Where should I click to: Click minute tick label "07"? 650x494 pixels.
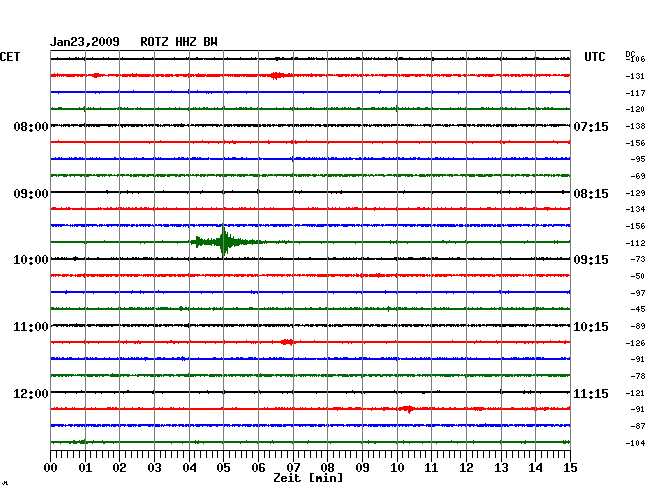(x=293, y=467)
